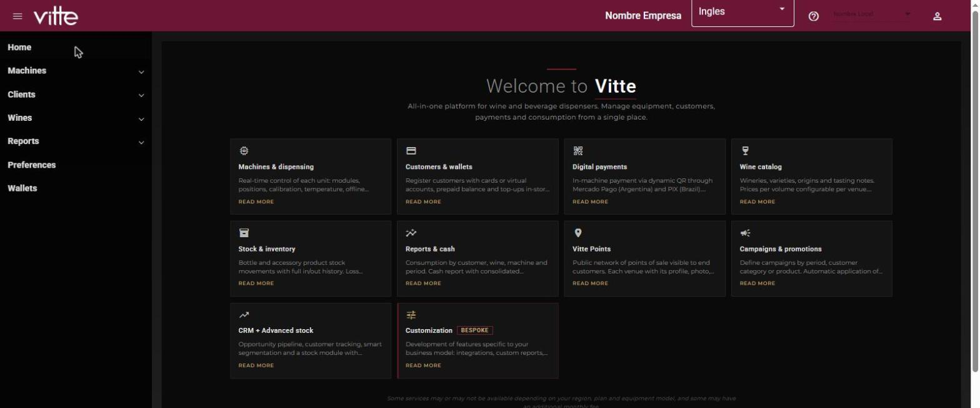The height and width of the screenshot is (408, 980).
Task: Open the Ingles language dropdown
Action: (x=742, y=13)
